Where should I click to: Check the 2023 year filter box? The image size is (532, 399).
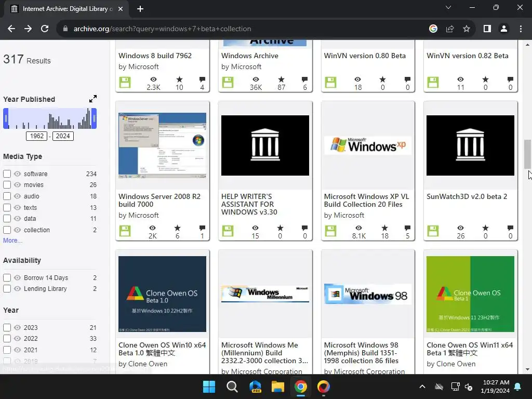pos(7,327)
